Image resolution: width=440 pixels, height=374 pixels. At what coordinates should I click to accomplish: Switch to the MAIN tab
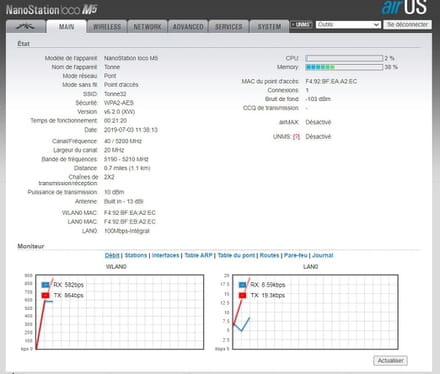[66, 27]
